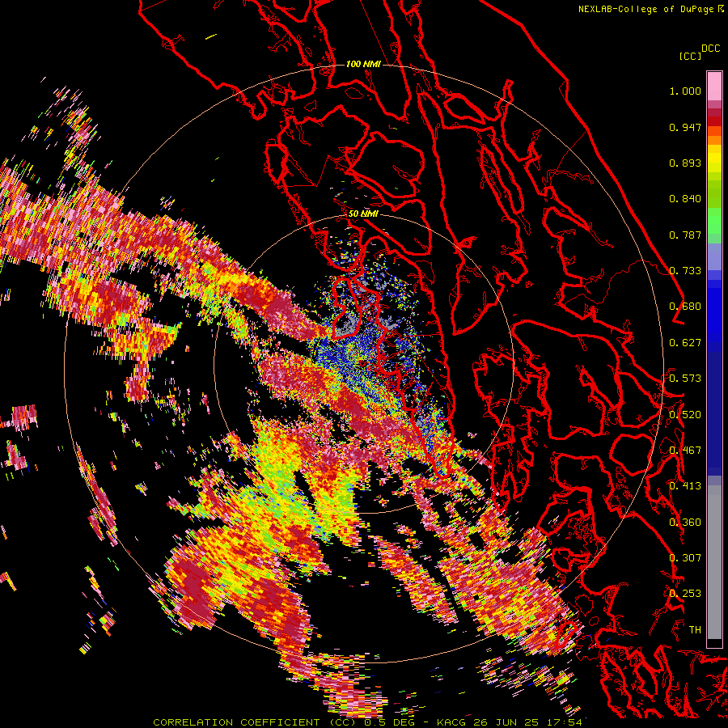Click the 0.627 legend value
This screenshot has height=728, width=728.
685,343
